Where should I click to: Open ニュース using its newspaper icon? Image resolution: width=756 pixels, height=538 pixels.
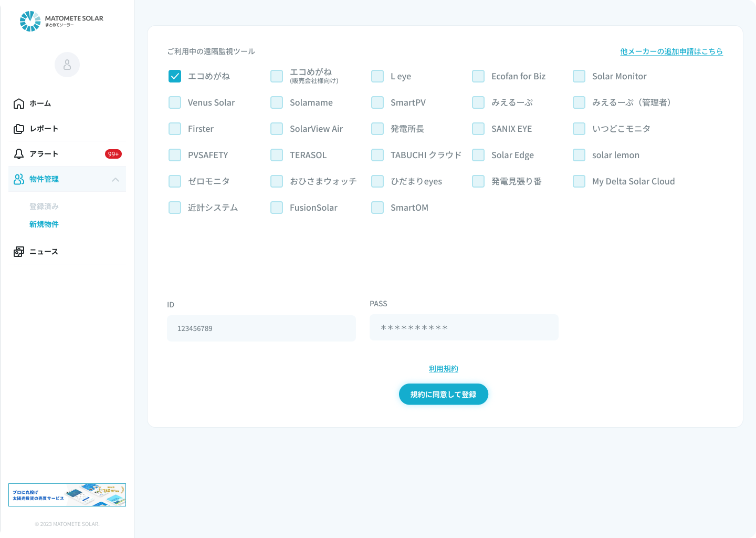point(18,251)
